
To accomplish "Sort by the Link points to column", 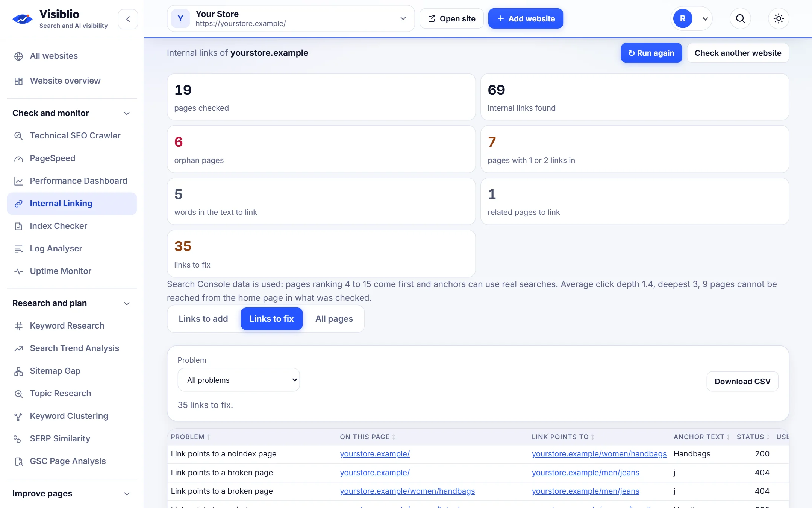I will click(563, 437).
